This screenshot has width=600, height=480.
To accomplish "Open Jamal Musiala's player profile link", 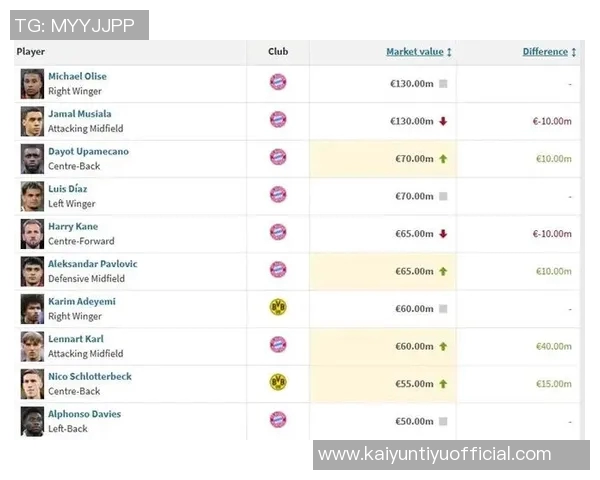I will click(x=80, y=114).
